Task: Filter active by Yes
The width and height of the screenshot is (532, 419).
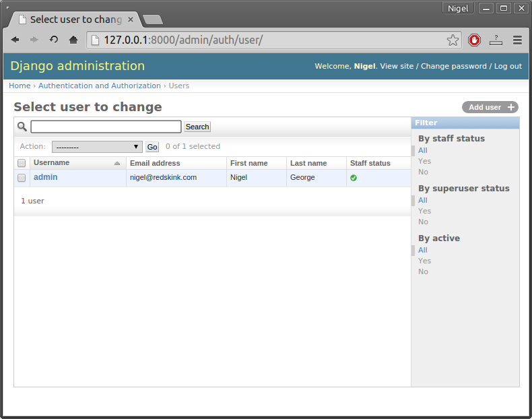Action: pyautogui.click(x=424, y=261)
